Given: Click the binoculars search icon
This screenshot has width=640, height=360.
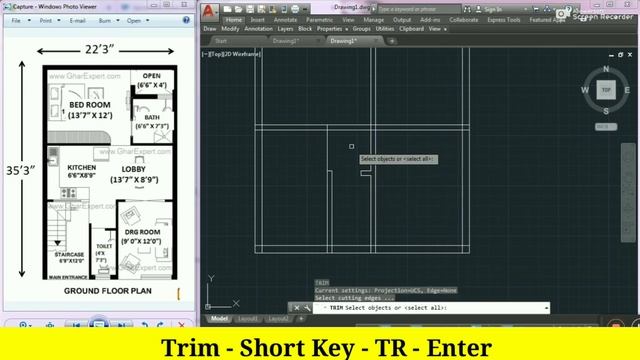Looking at the screenshot, I should [467, 9].
